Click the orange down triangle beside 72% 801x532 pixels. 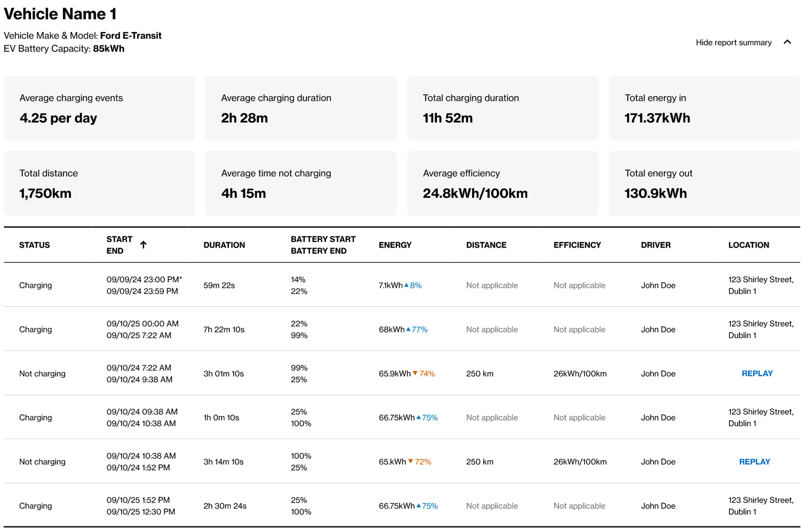click(410, 461)
